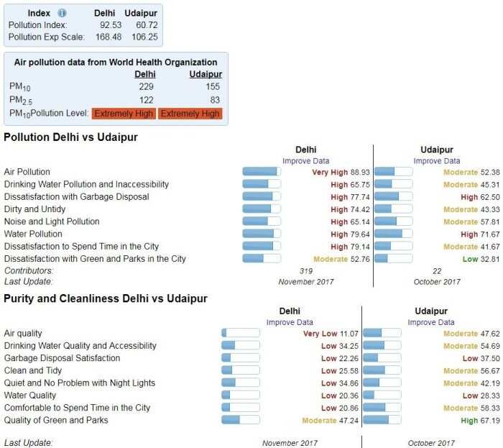Click Udaipur's Pollution Exp Scale value 106.25

tap(144, 37)
